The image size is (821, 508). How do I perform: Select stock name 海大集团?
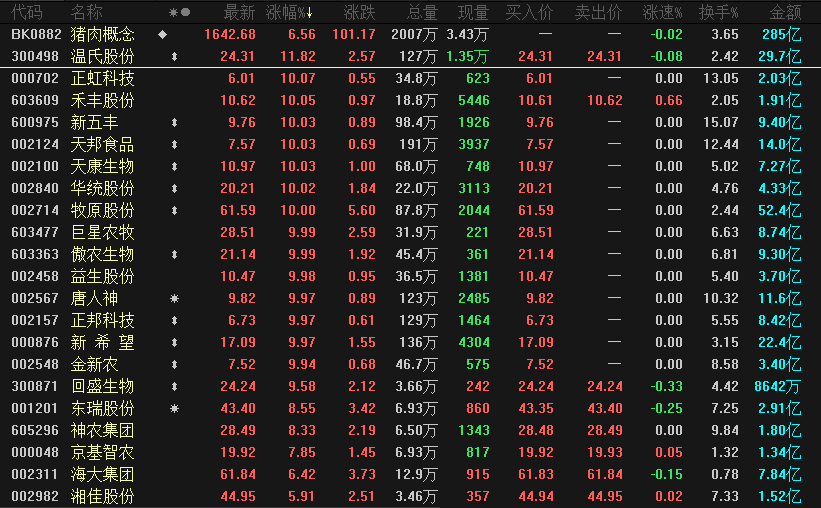tap(103, 474)
